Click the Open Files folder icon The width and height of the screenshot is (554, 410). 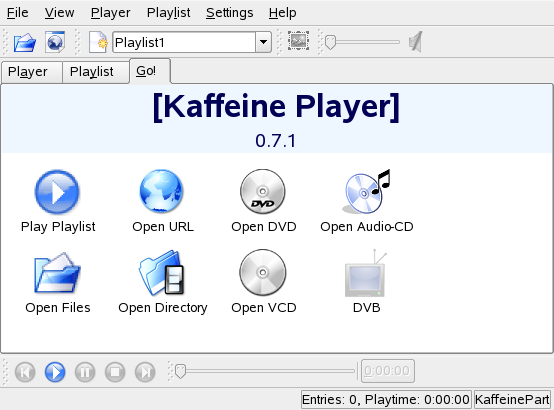57,273
